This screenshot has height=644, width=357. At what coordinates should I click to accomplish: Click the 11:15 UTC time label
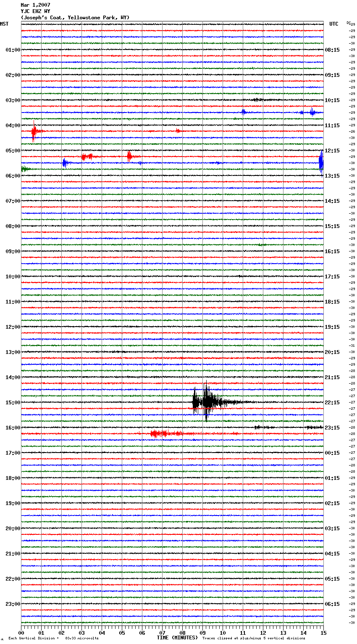pos(332,126)
